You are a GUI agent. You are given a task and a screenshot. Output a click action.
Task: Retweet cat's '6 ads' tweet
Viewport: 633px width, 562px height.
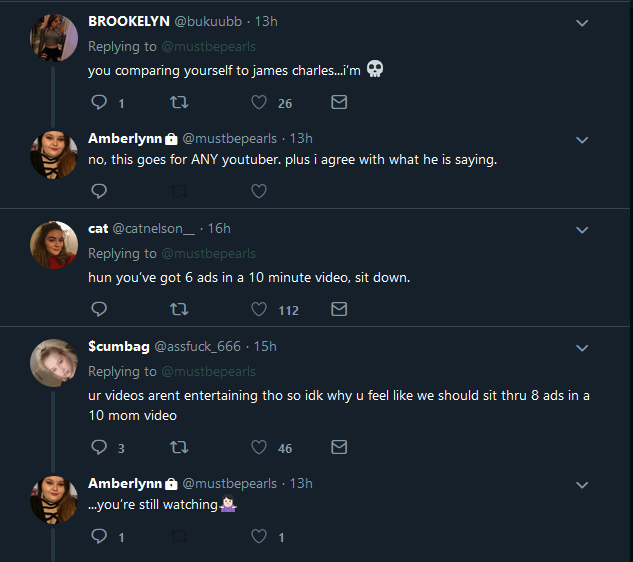(x=179, y=309)
